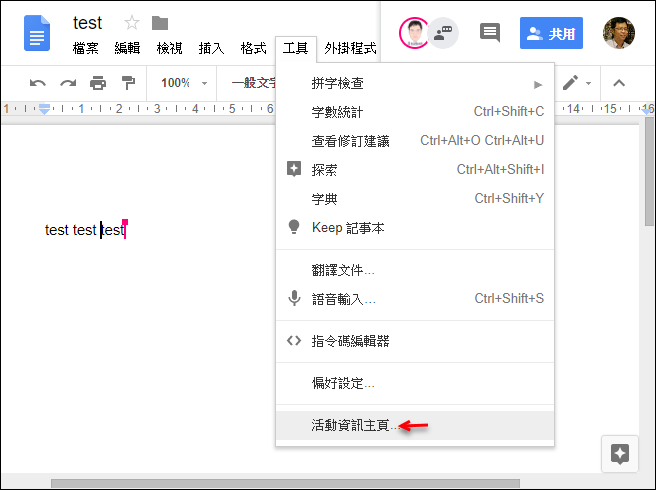
Task: Open Keep 記事本 from menu
Action: tap(415, 227)
